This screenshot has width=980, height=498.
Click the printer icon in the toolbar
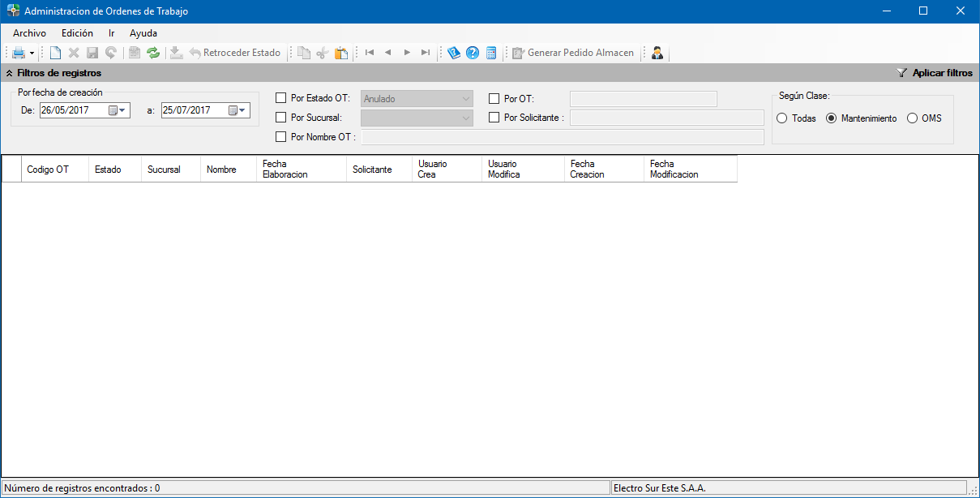click(19, 53)
